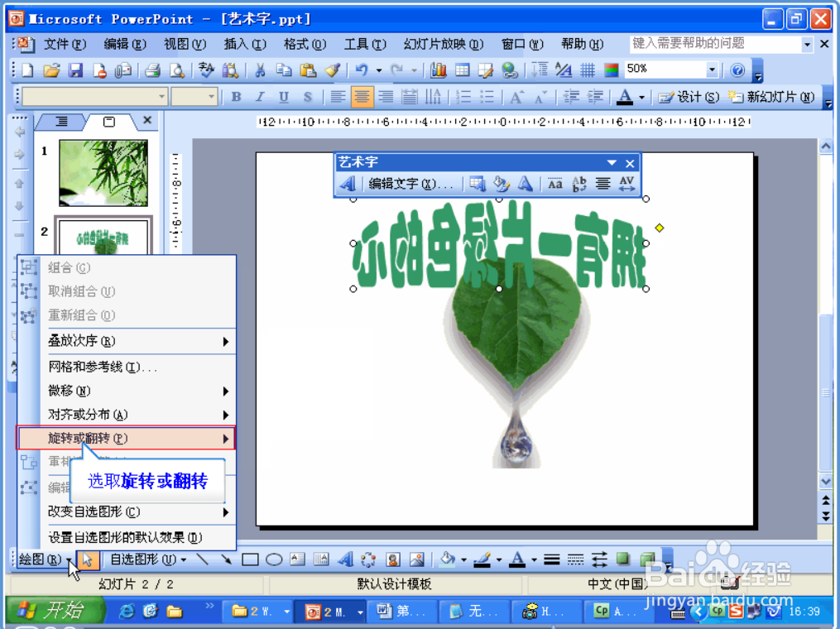Click the New presentation icon
Image resolution: width=840 pixels, height=629 pixels.
pos(27,70)
